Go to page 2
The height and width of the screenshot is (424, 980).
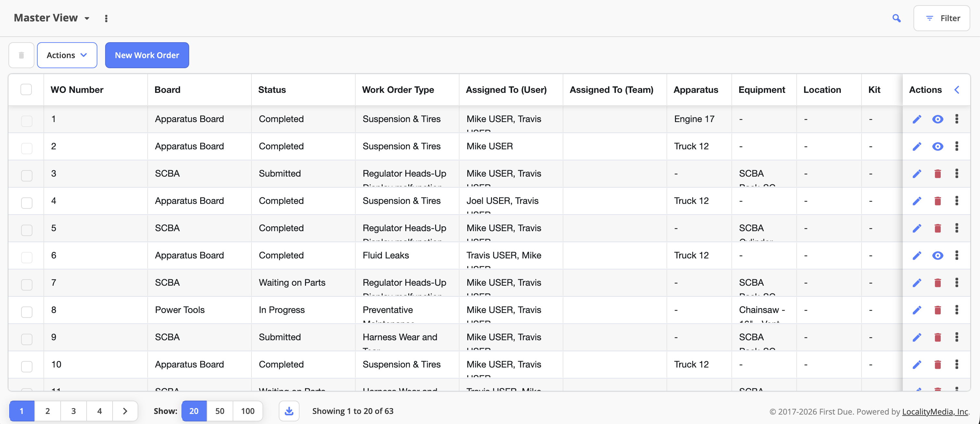(x=48, y=411)
